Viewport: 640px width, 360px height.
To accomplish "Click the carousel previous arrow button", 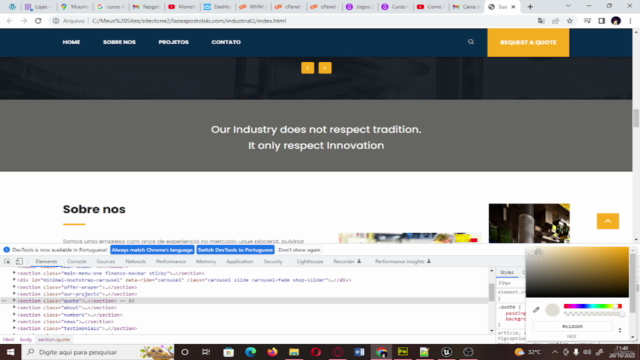I will pos(308,68).
